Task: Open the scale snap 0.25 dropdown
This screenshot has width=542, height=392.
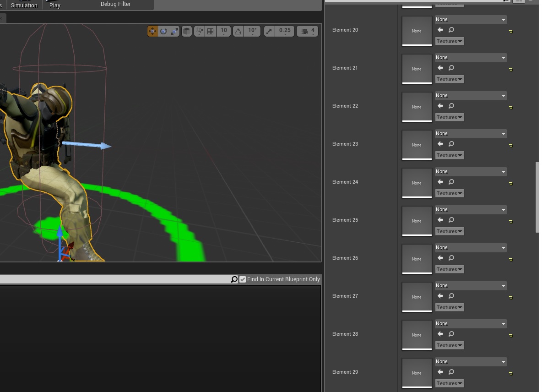Action: click(x=285, y=31)
